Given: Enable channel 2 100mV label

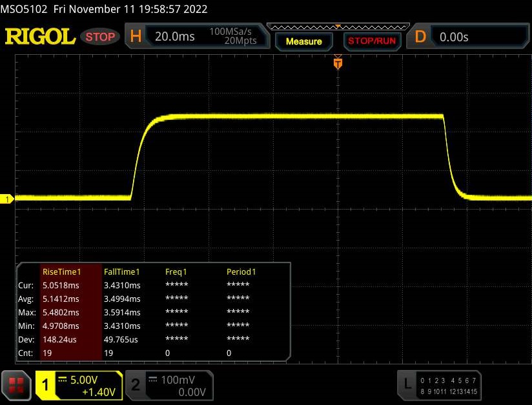Looking at the screenshot, I should 178,380.
